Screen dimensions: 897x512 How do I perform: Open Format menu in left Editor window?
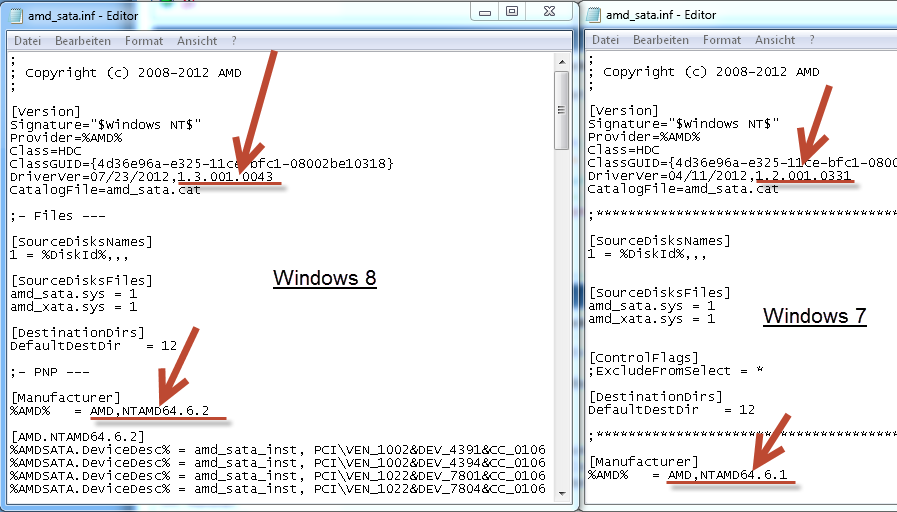(144, 41)
